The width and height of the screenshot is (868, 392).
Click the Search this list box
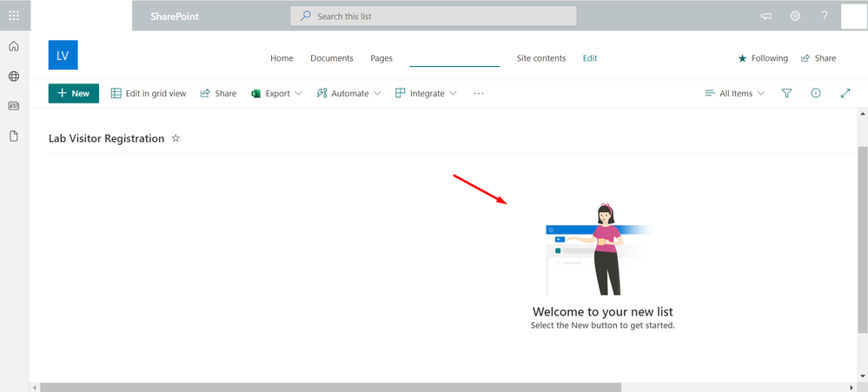click(x=434, y=16)
